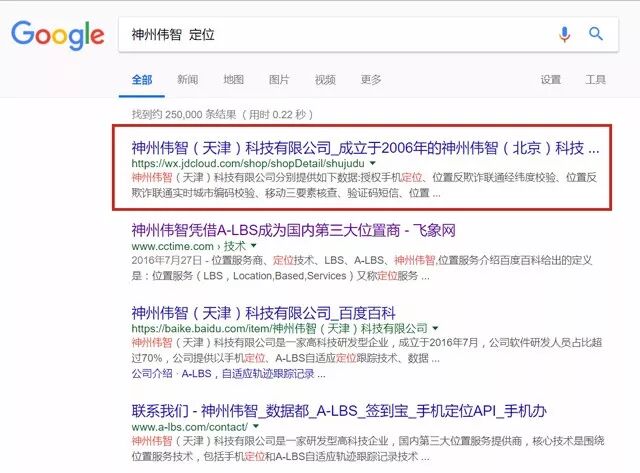640x473 pixels.
Task: Click the snippet date 2016年7月27日
Action: 167,260
